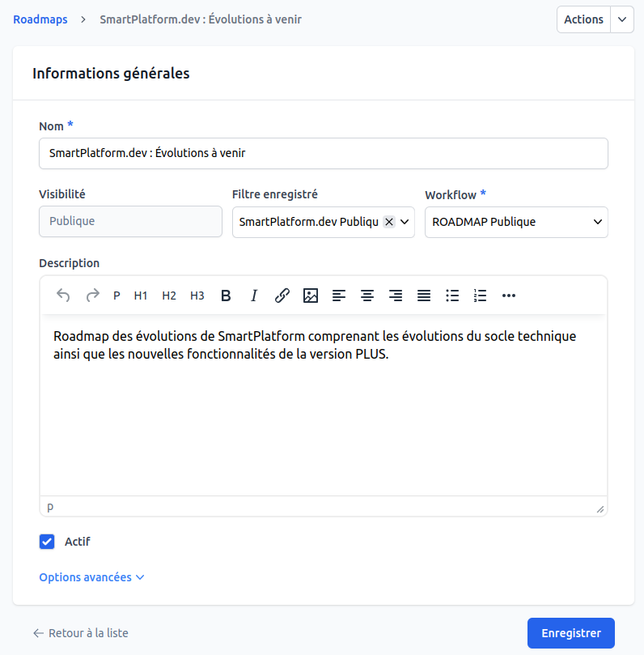Uncheck the Actif checkbox

47,542
